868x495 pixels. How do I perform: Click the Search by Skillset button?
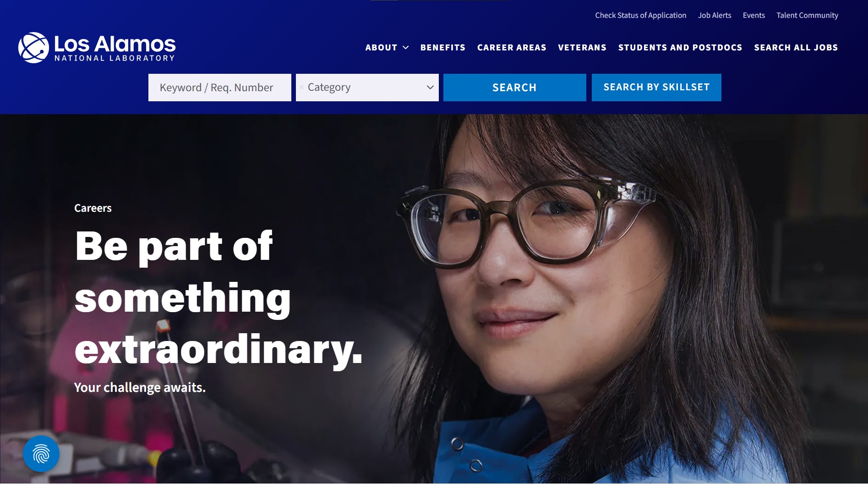(656, 88)
